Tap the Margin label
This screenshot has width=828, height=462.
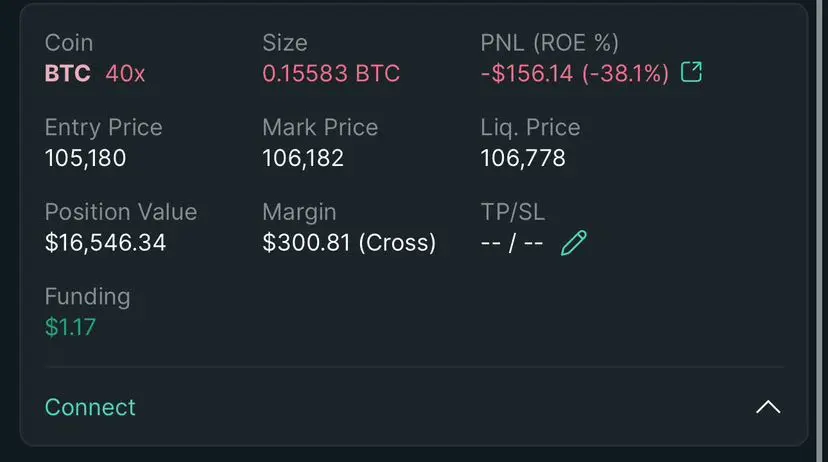[299, 212]
